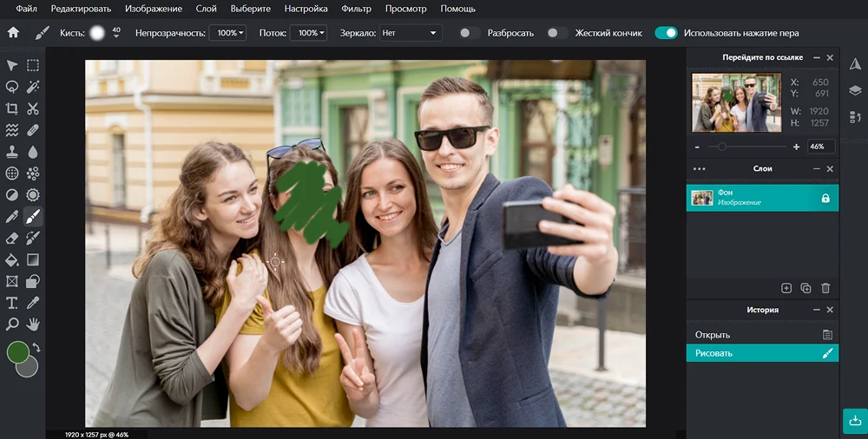Expand the Поток percentage dropdown
This screenshot has width=868, height=439.
[308, 33]
